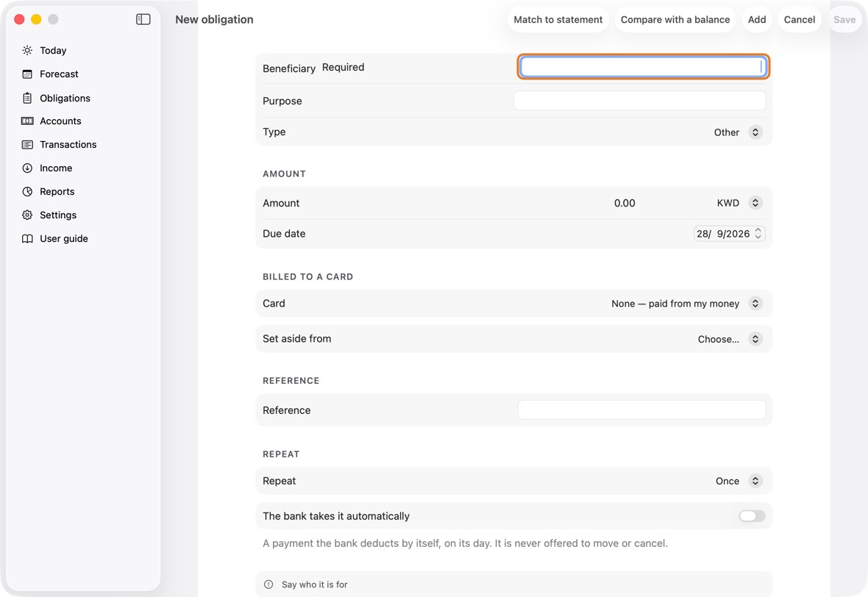
Task: Open the Repeat dropdown showing Once
Action: click(739, 481)
